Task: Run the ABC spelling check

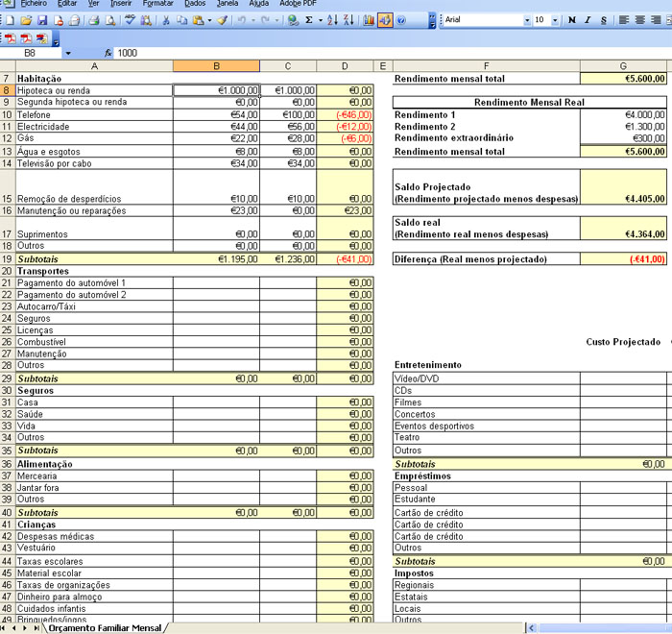Action: pyautogui.click(x=130, y=20)
